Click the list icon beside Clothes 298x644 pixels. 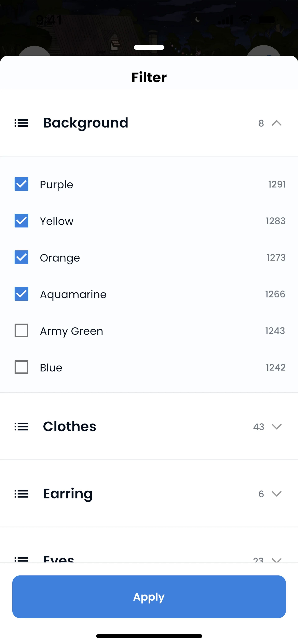tap(22, 427)
